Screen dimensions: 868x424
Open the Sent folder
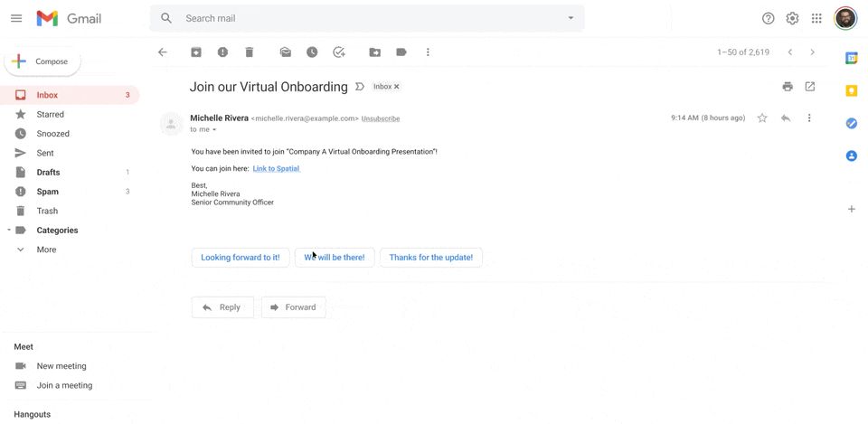(45, 153)
